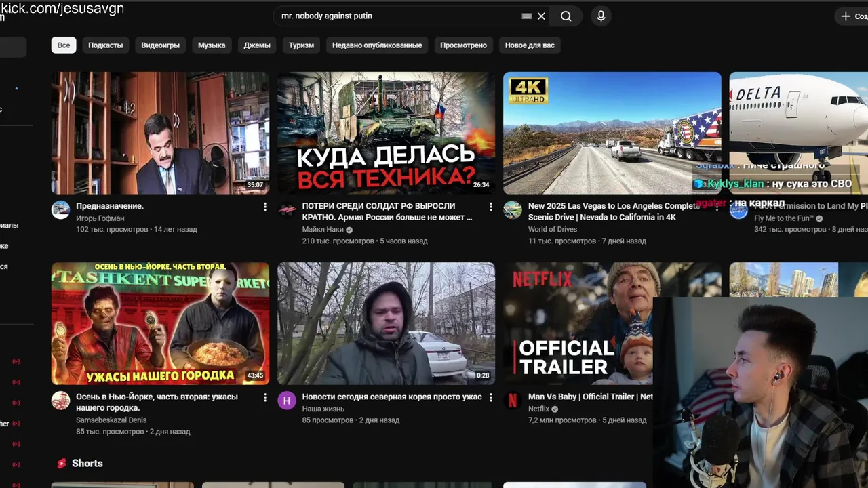Open Майкл Наки channel avatar
868x488 pixels.
286,209
